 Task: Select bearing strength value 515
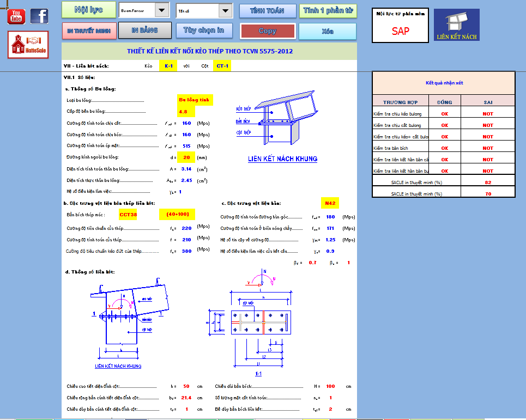point(186,146)
